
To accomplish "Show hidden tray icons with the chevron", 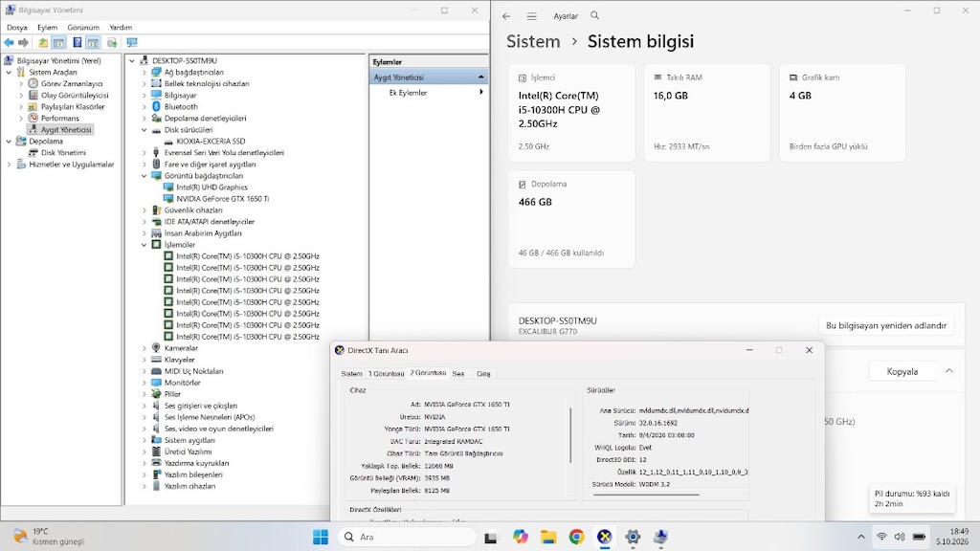I will tap(860, 537).
